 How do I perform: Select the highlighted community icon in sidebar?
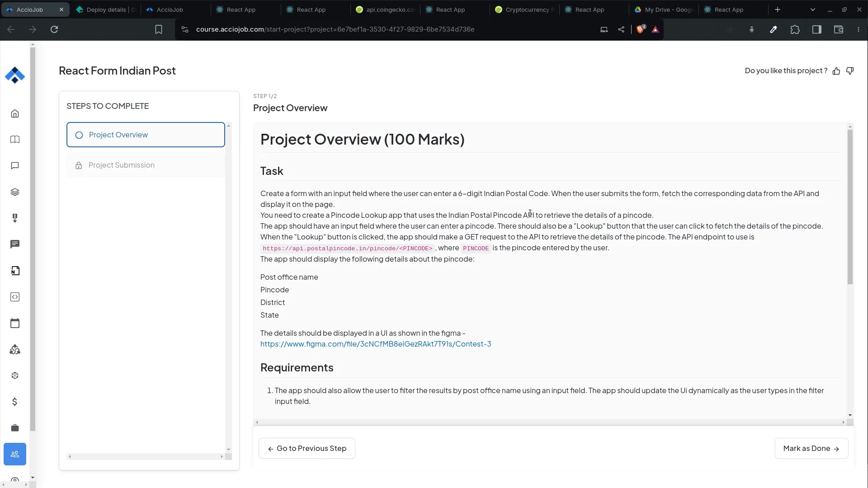point(15,454)
